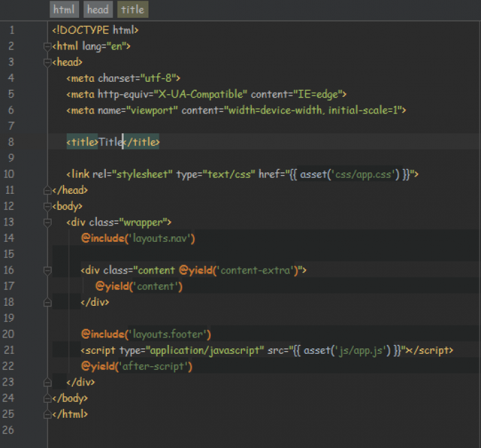Click fold marker at closing body tag
The height and width of the screenshot is (448, 481).
coord(47,399)
